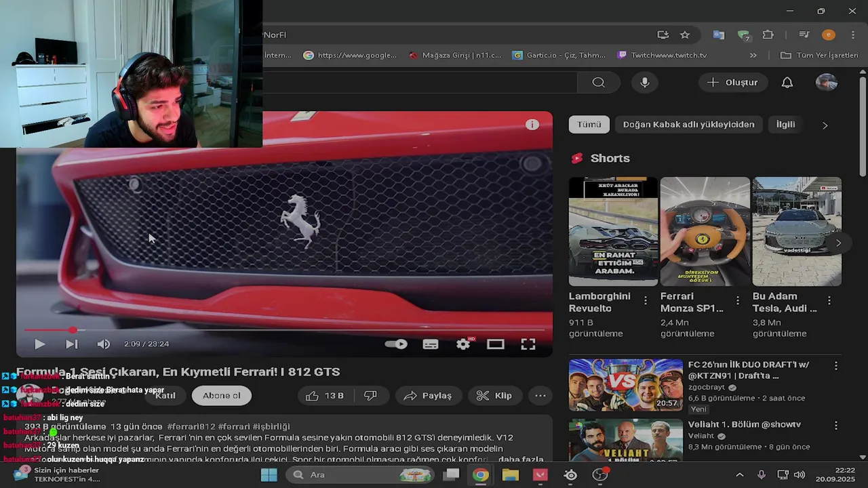Click the Windows Start button

pos(269,474)
